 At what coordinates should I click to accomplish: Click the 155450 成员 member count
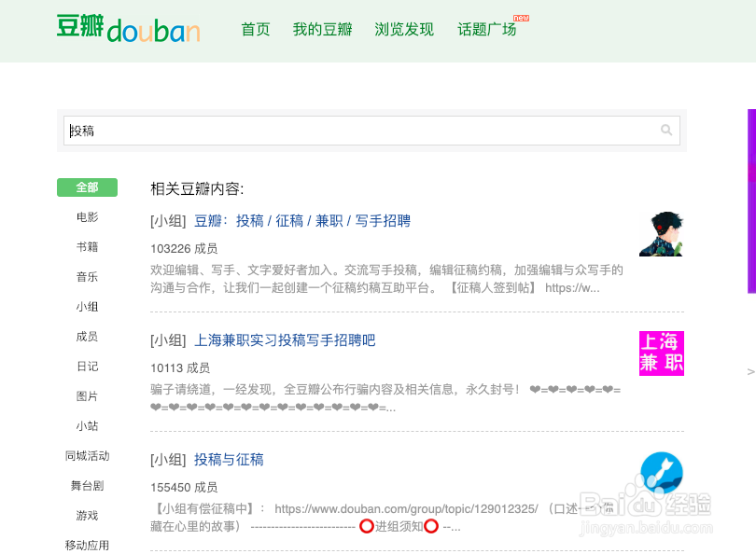[x=184, y=488]
